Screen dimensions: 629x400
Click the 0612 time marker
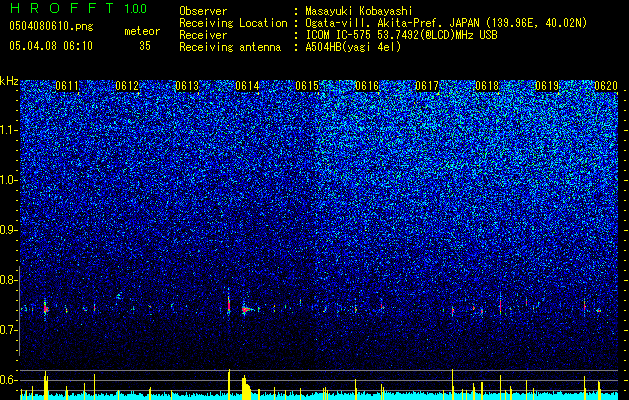point(127,86)
